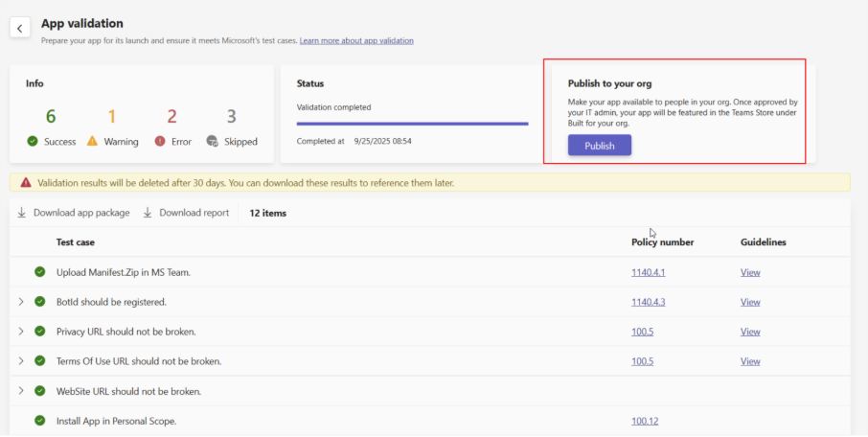Click the Download app package icon
868x437 pixels.
(22, 213)
